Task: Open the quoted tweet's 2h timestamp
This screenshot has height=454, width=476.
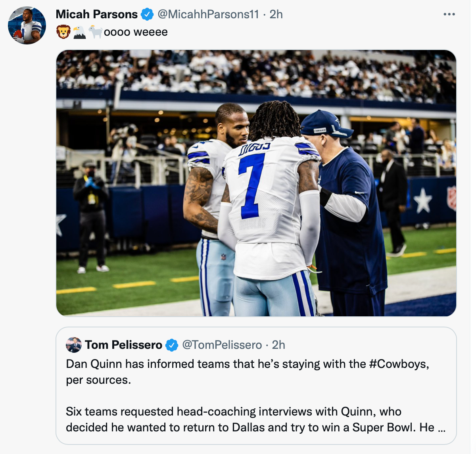Action: pyautogui.click(x=278, y=345)
